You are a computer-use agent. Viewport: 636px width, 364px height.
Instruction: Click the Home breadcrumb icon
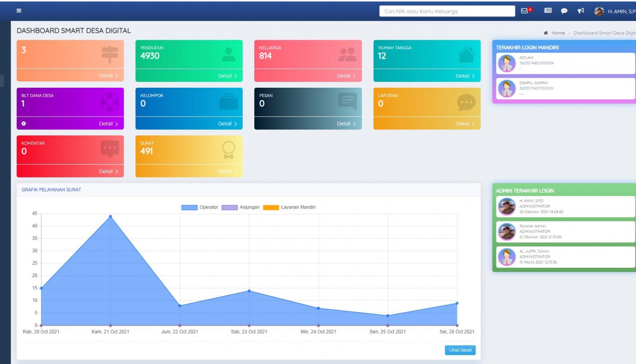(546, 33)
